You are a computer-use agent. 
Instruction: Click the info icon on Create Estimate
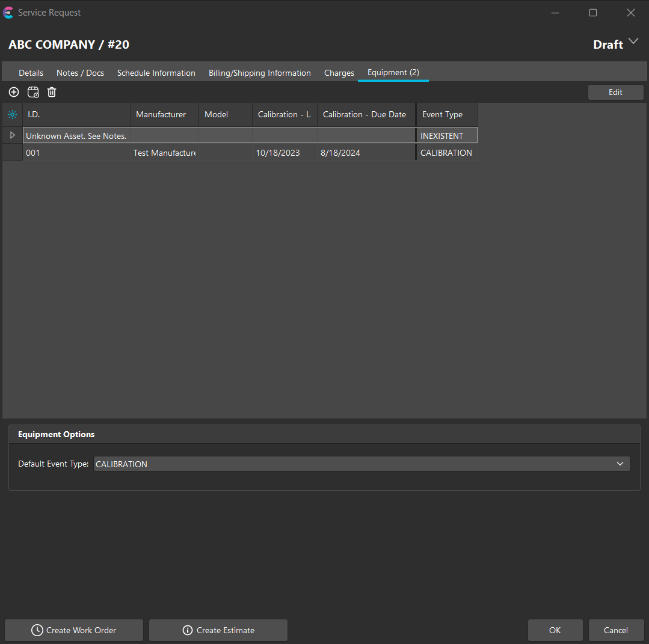(188, 630)
